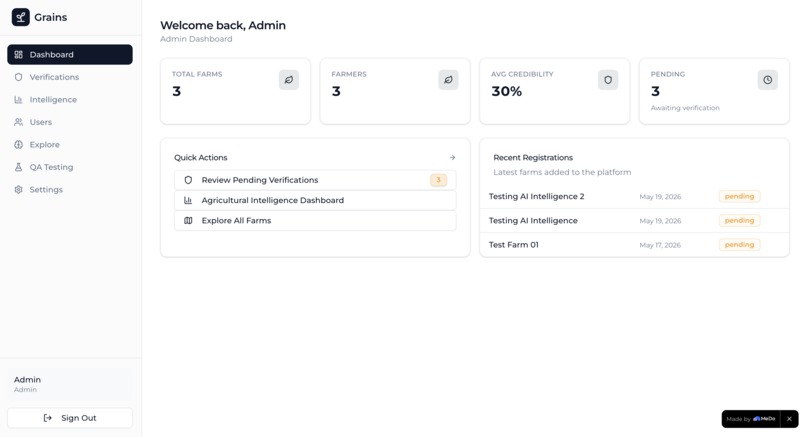Click Review Pending Verifications action
The width and height of the screenshot is (806, 437).
point(315,180)
